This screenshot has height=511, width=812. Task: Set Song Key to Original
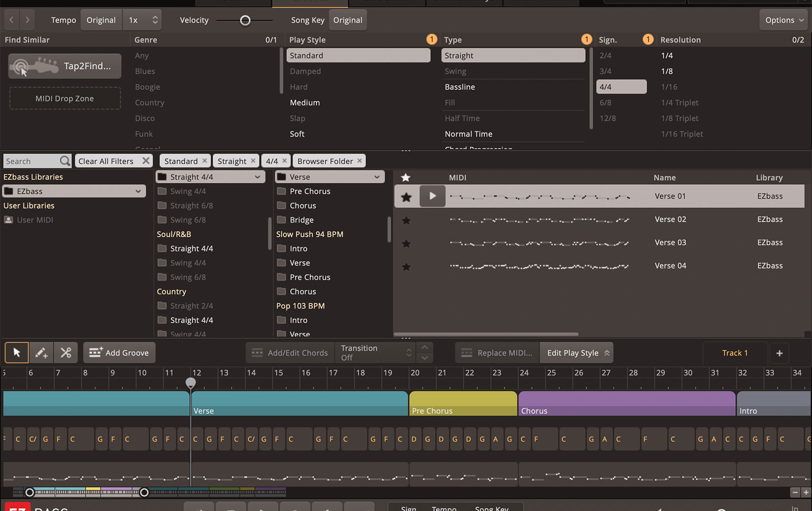pyautogui.click(x=348, y=20)
